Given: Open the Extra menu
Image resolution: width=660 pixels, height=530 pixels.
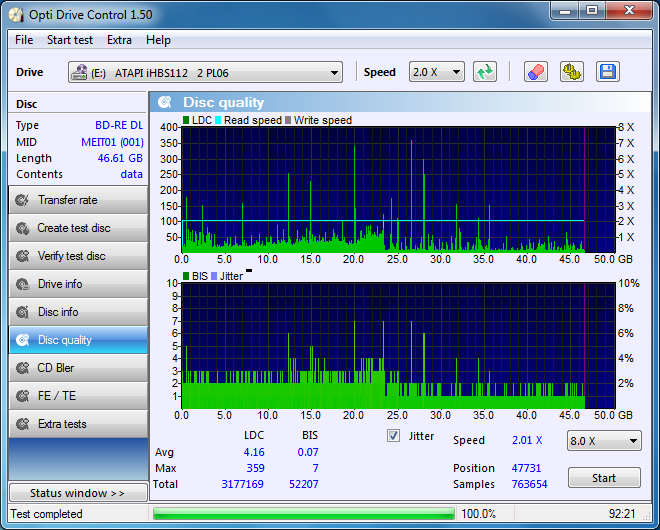Looking at the screenshot, I should [119, 40].
